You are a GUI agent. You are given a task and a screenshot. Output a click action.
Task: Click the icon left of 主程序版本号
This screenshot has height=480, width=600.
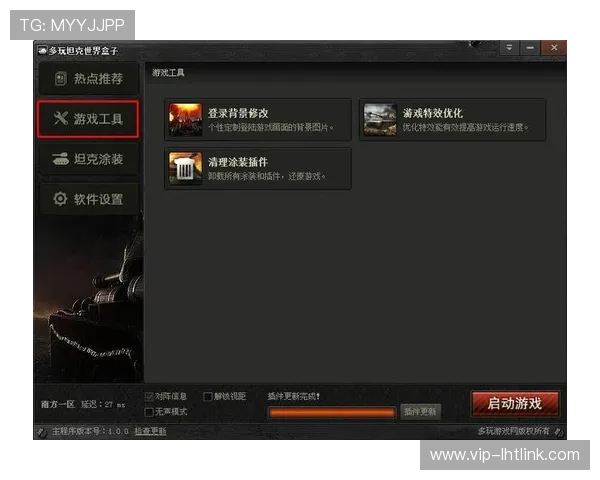(x=41, y=432)
